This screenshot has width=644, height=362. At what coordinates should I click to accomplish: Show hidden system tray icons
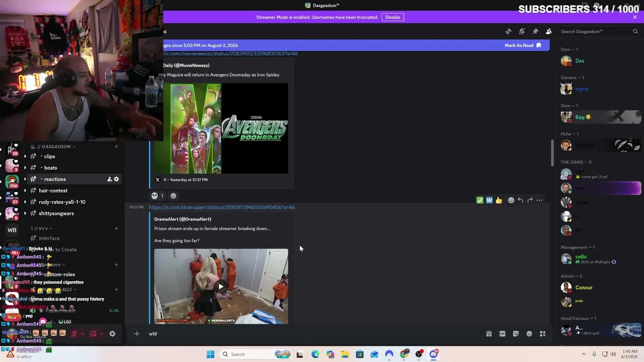584,354
